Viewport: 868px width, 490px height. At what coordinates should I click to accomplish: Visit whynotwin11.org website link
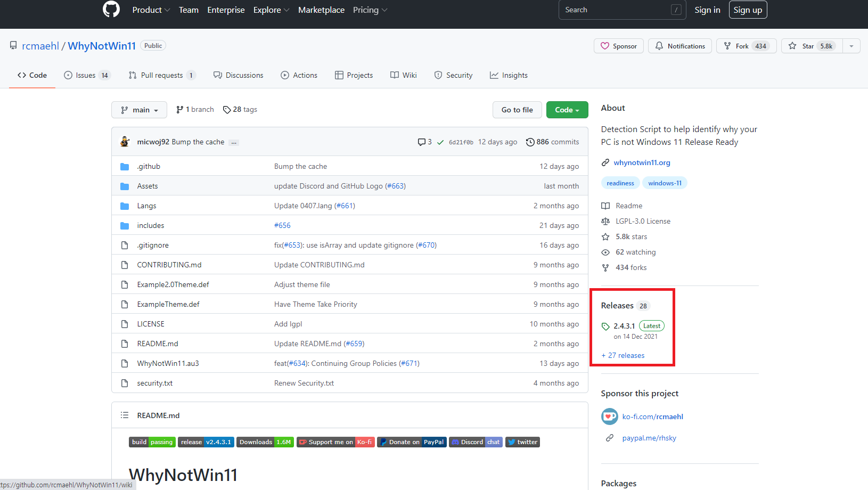642,162
